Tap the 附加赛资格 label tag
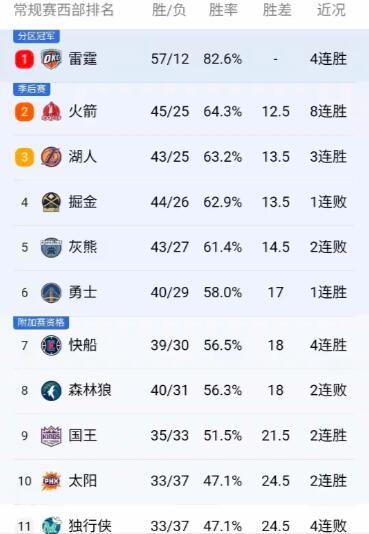369x534 pixels. tap(41, 322)
